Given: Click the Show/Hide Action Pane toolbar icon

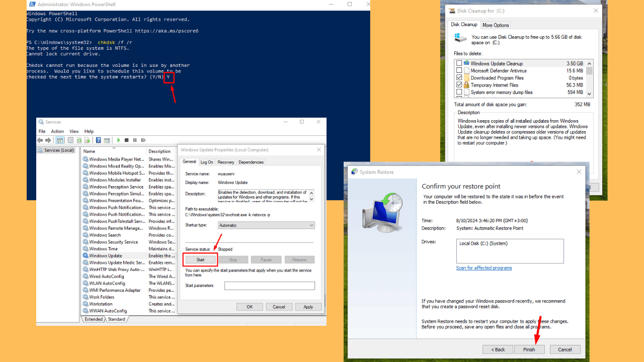Looking at the screenshot, I should (107, 140).
